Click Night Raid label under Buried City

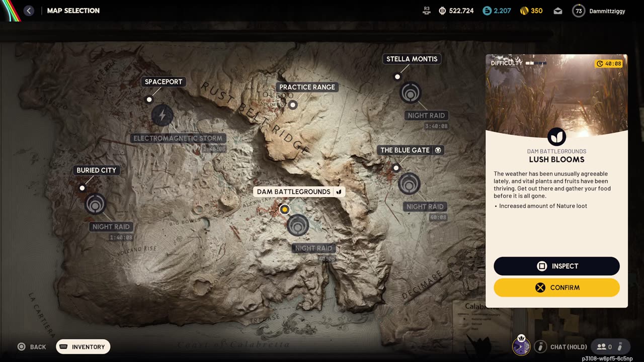[x=111, y=227]
